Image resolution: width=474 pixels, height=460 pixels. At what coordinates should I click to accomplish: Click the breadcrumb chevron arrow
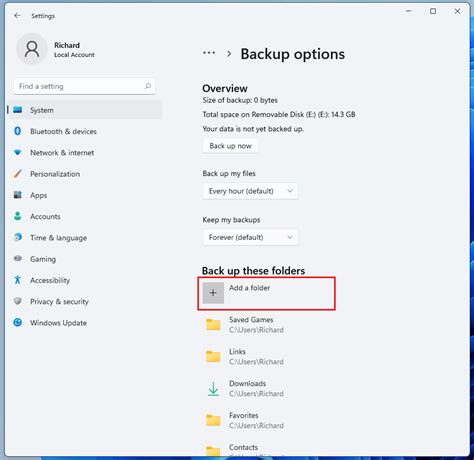click(229, 53)
